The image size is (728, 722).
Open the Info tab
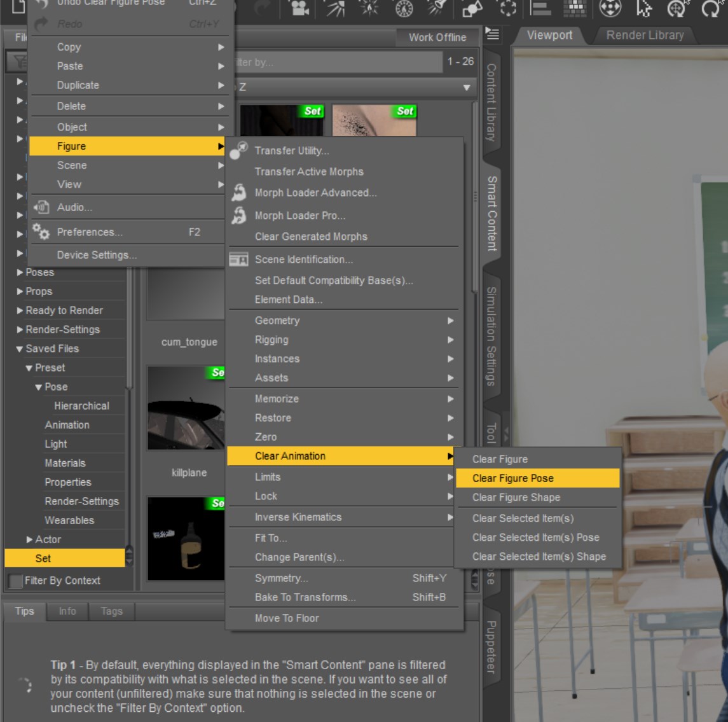point(67,611)
